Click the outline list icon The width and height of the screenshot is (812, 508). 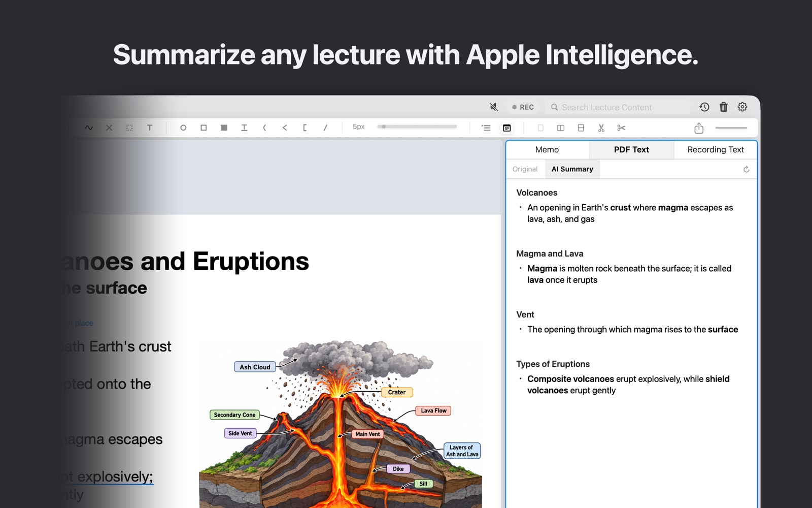pyautogui.click(x=486, y=128)
